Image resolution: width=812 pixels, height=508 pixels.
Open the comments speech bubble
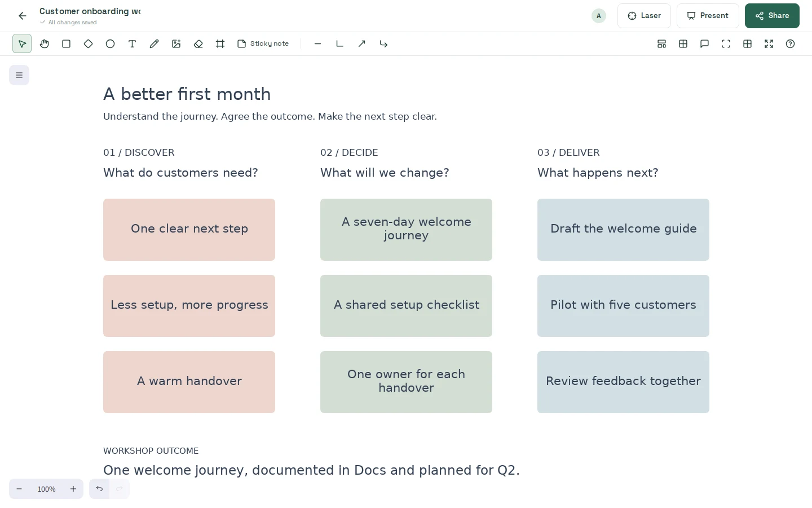704,43
